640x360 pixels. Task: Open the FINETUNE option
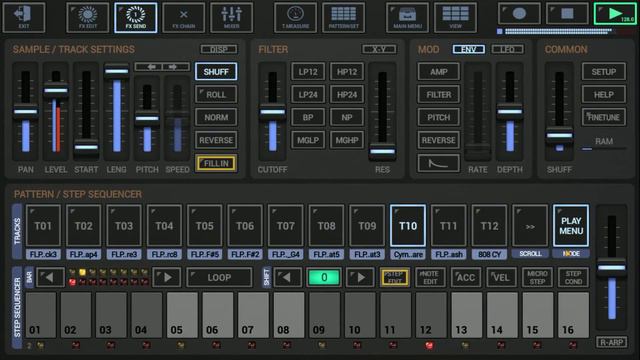pos(604,118)
